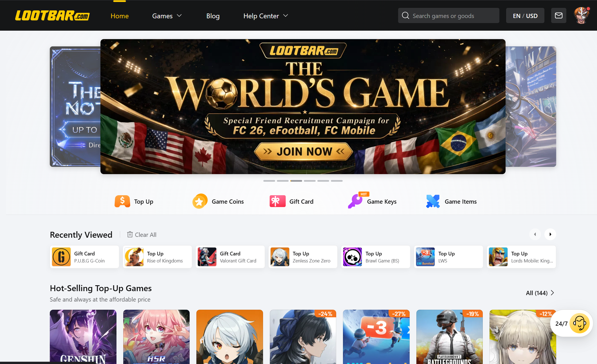Click the P.U.B.G G-Coin text label
This screenshot has width=597, height=364.
click(x=89, y=261)
